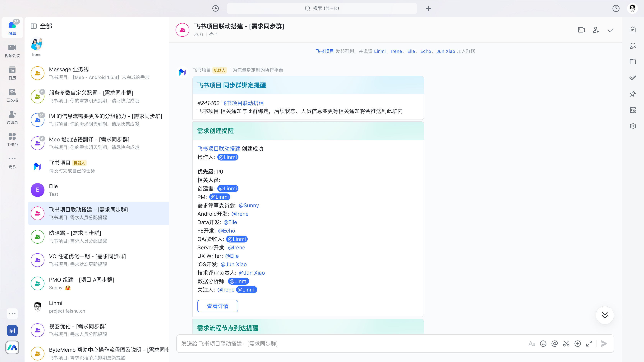Screen dimensions: 644x362
Task: Open the 飞书项目联动搭建 link after #241462
Action: pyautogui.click(x=242, y=103)
